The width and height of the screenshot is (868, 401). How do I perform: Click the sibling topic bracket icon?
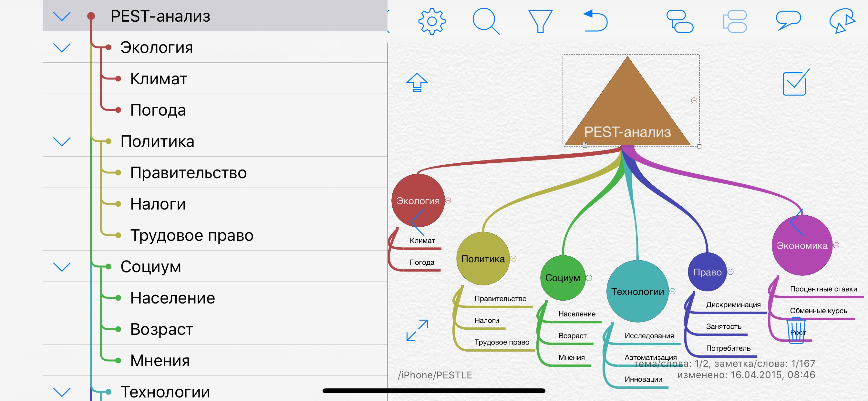pos(735,21)
